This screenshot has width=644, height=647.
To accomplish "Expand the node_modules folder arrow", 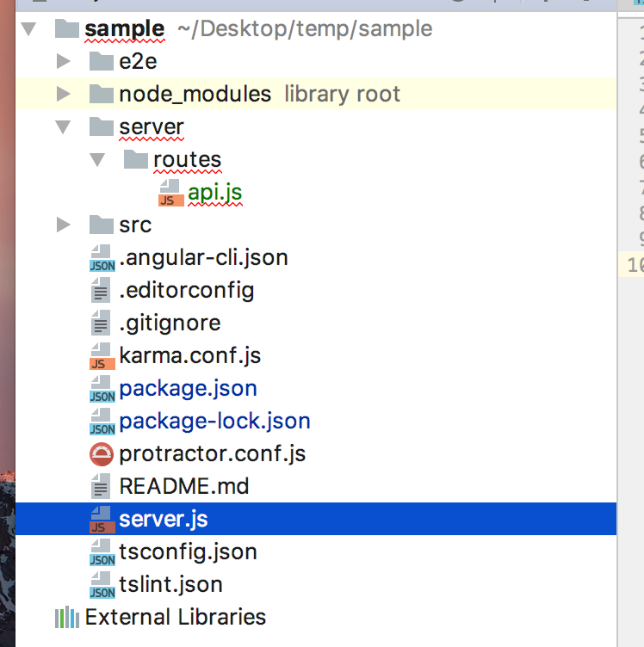I will pyautogui.click(x=63, y=94).
